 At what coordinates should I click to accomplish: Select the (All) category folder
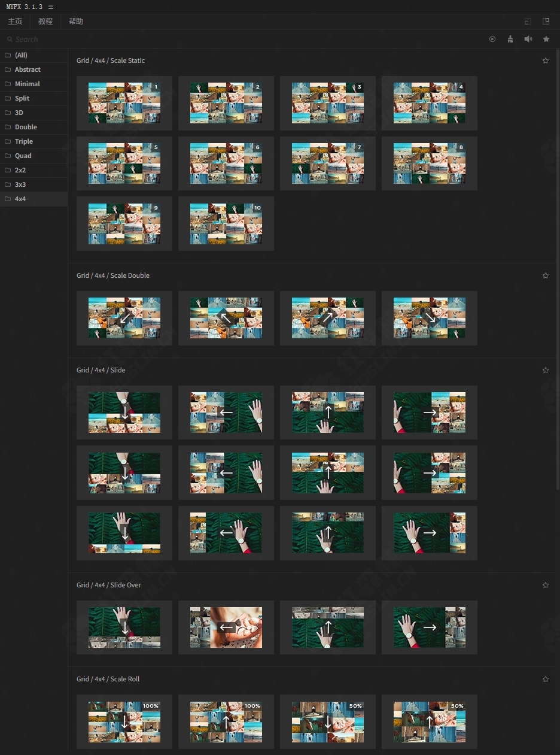point(34,55)
